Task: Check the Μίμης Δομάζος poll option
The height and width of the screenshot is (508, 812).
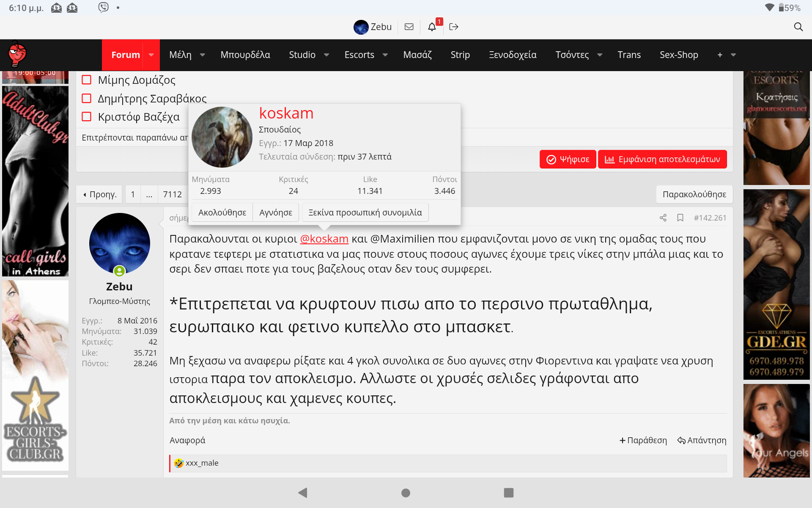Action: (87, 80)
